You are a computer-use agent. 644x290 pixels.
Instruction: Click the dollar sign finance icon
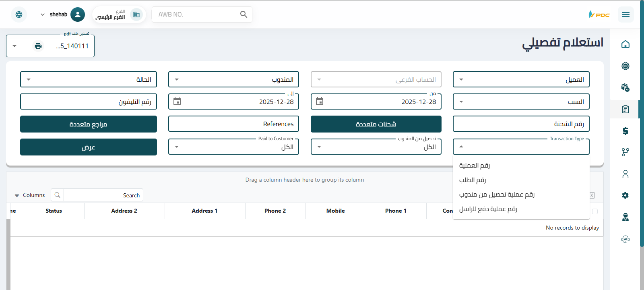click(x=625, y=131)
